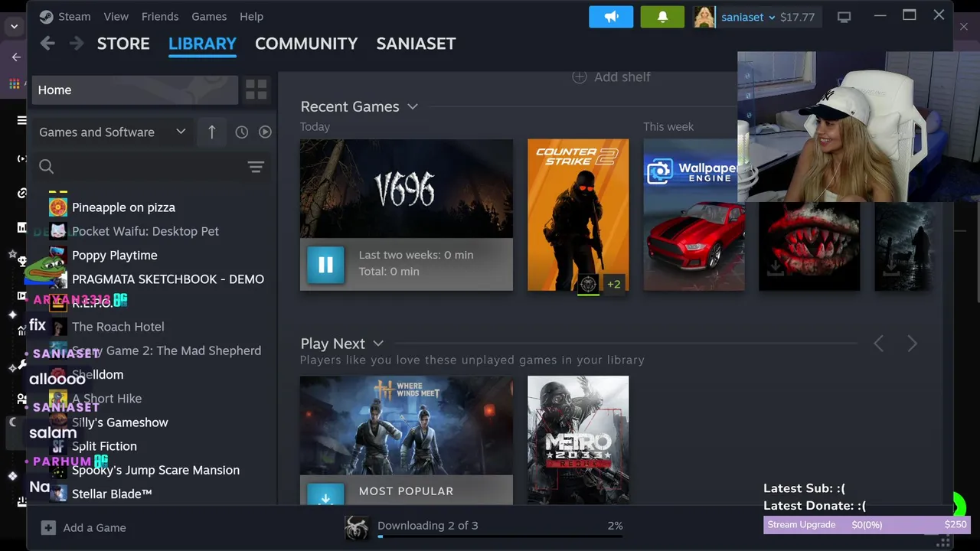Click the Home library button

[x=135, y=90]
